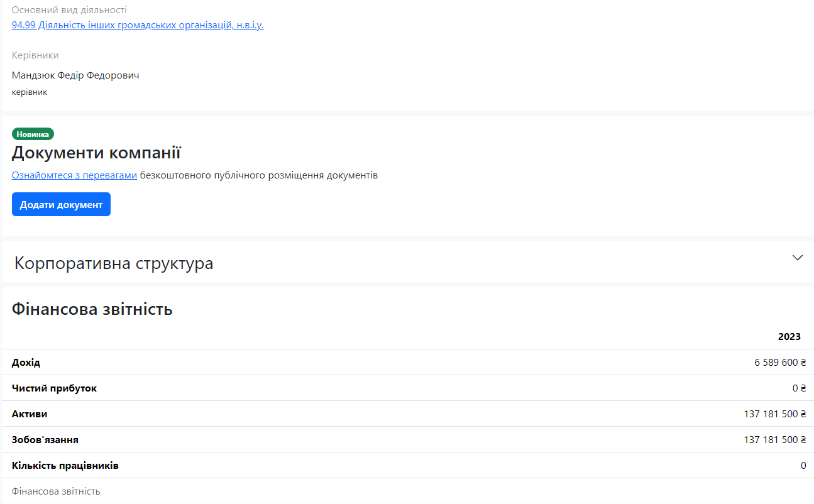Select the name Мандзюк Федір Федорович
The height and width of the screenshot is (504, 814).
point(75,75)
